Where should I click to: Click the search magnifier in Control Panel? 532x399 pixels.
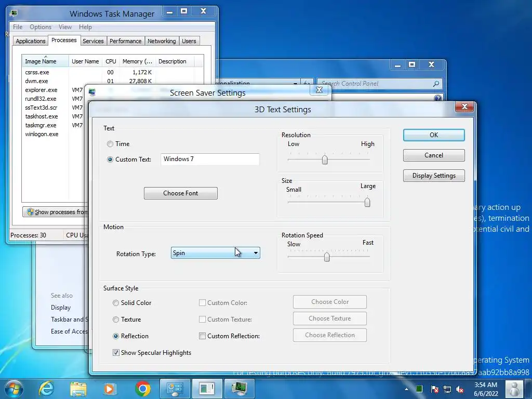436,84
